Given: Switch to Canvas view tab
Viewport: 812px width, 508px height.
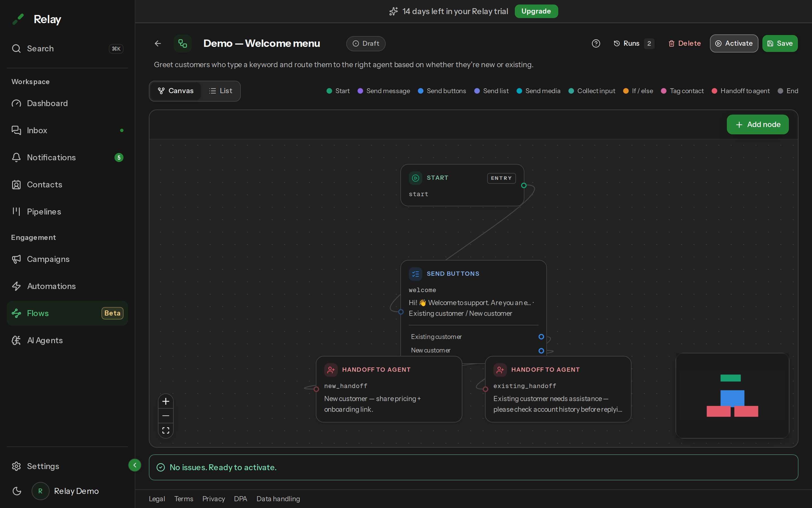Looking at the screenshot, I should click(x=175, y=91).
